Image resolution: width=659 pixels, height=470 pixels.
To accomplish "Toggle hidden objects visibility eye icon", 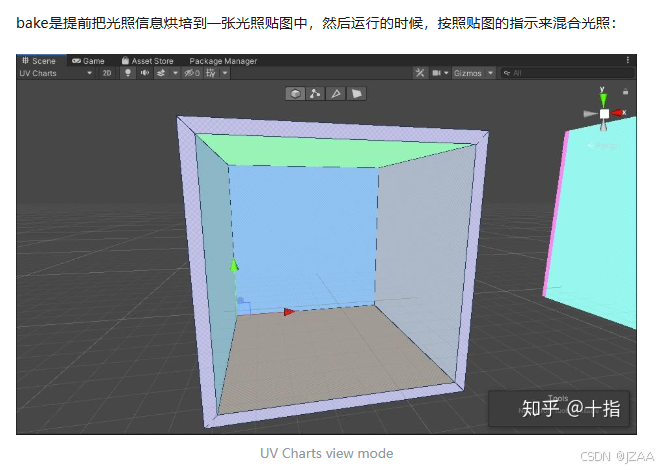I will click(x=192, y=73).
